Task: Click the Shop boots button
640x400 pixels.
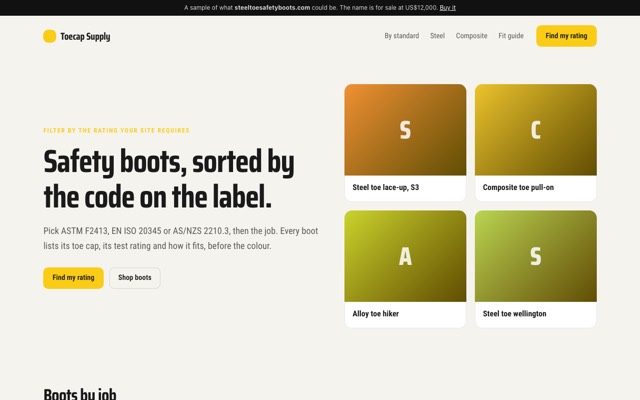Action: point(135,278)
